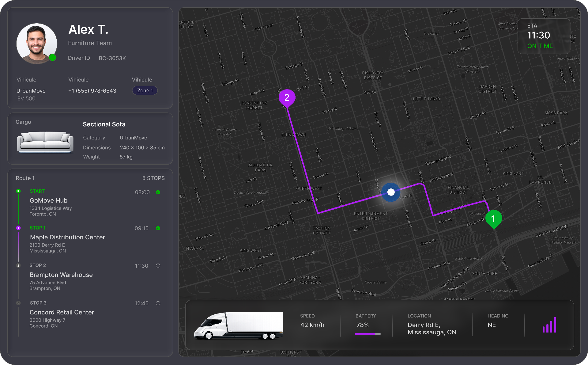Screen dimensions: 588x365
Task: Click the green START route marker dot
Action: click(18, 191)
